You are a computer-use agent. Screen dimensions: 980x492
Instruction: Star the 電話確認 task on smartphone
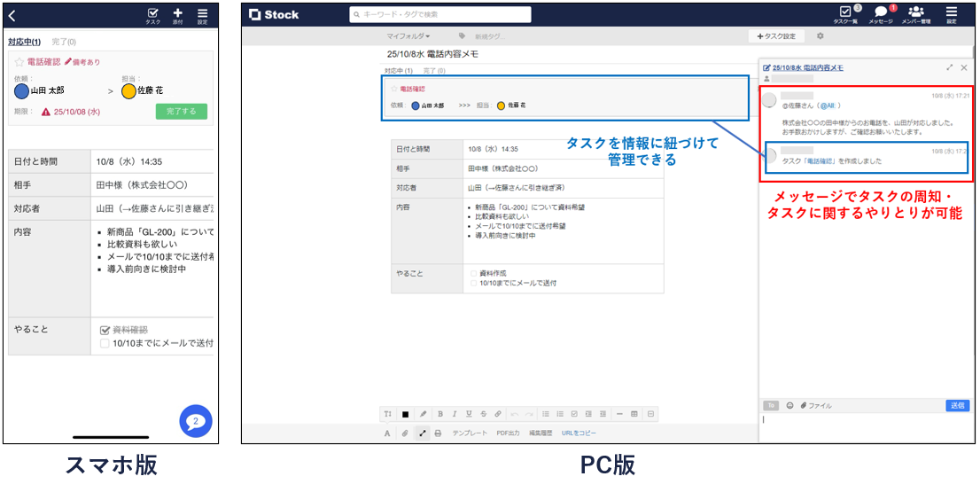19,62
